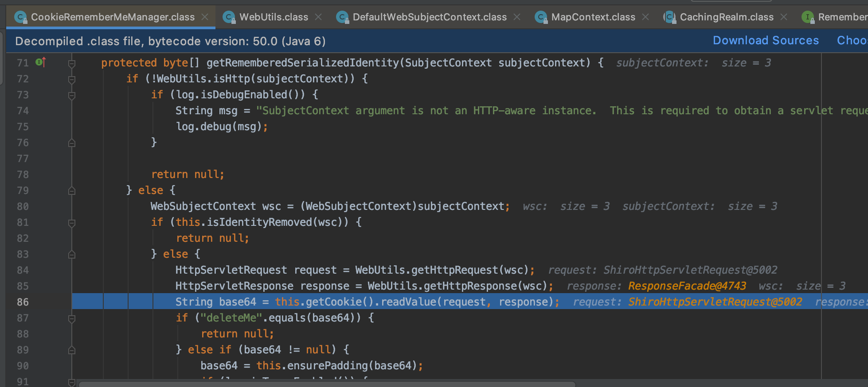Click 'return null;' on line 88
The width and height of the screenshot is (868, 387).
[x=238, y=334]
